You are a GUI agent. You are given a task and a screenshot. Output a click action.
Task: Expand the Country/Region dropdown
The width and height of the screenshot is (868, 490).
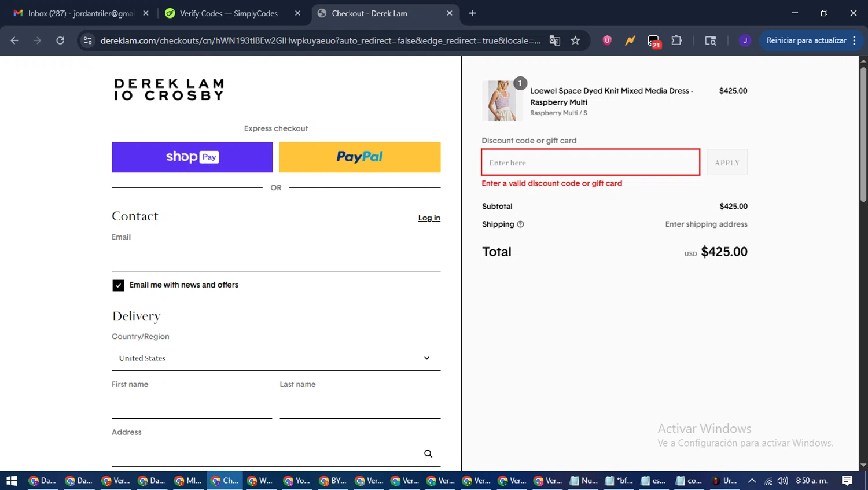[276, 358]
